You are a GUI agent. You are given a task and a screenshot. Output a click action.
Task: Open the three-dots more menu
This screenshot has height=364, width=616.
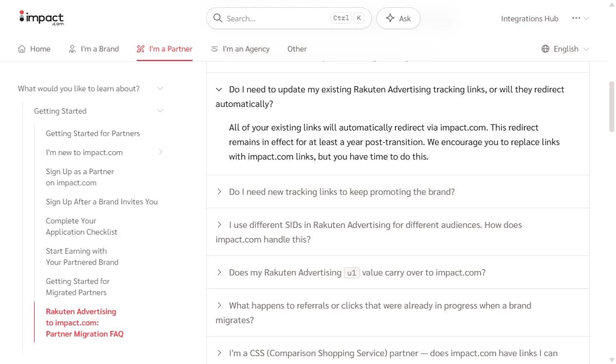[x=576, y=18]
